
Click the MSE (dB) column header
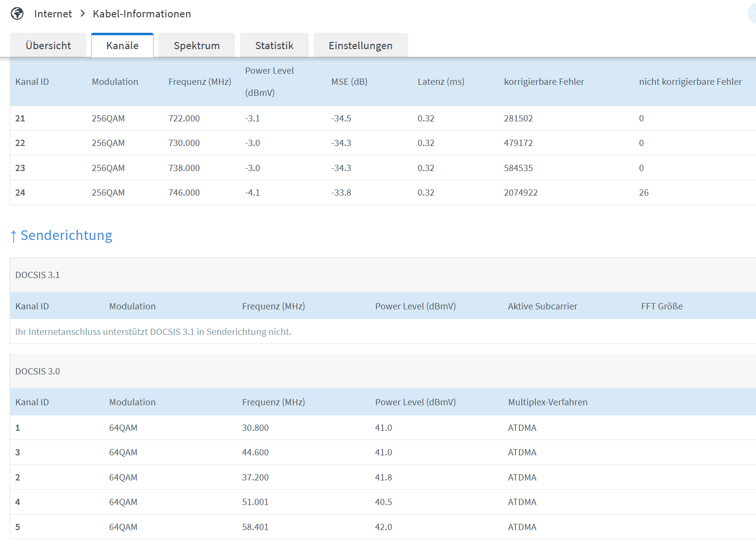(x=349, y=82)
